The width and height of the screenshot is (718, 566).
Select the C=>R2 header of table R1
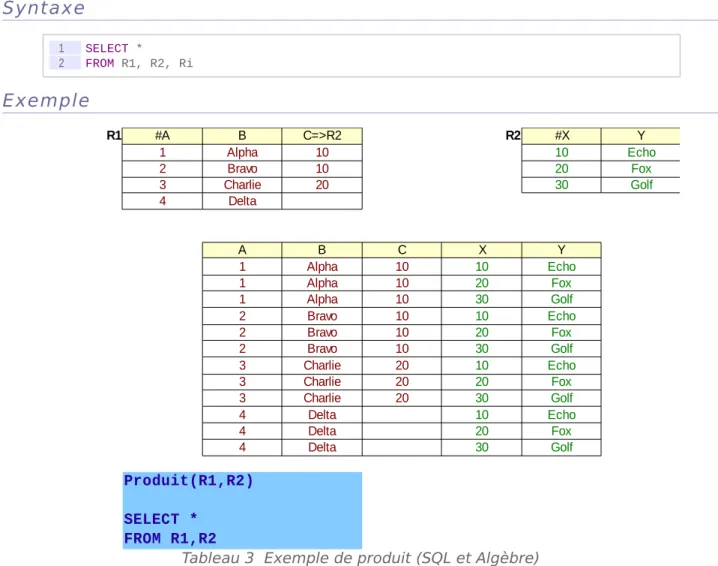tap(322, 136)
